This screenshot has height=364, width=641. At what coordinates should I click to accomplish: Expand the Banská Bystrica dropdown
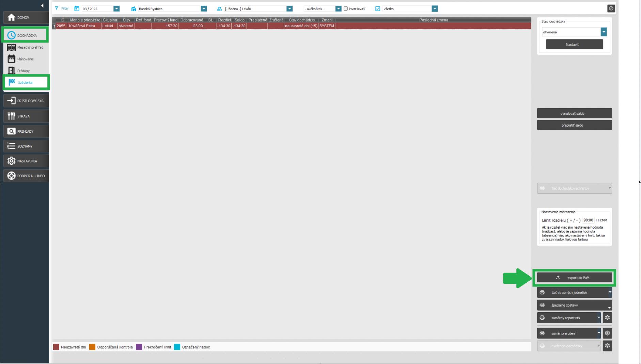(x=204, y=9)
